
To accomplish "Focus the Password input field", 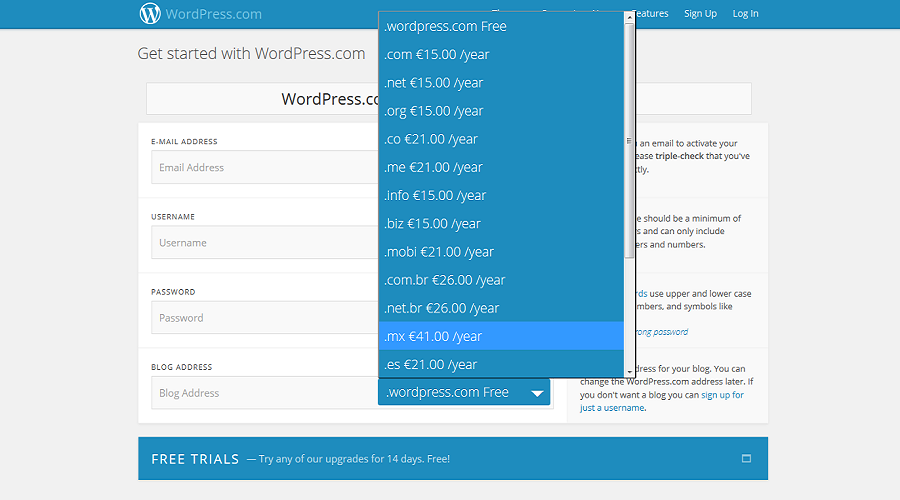I will (x=265, y=317).
